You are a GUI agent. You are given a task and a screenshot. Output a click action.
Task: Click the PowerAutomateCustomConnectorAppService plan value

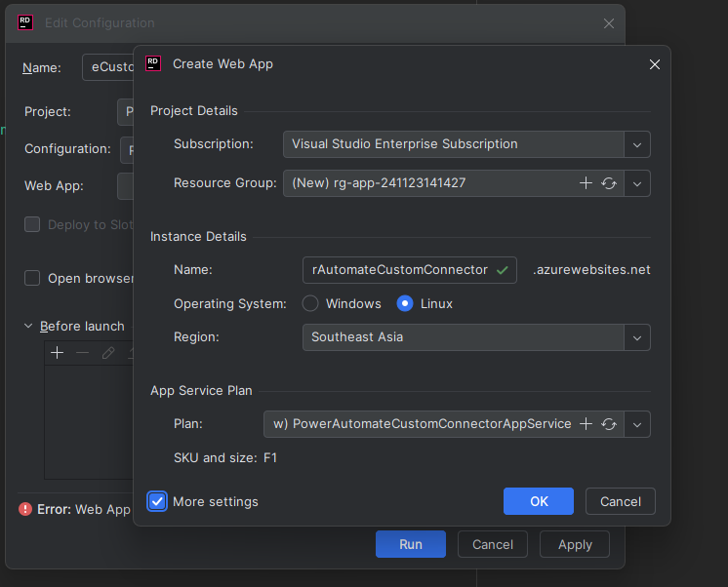pyautogui.click(x=431, y=423)
